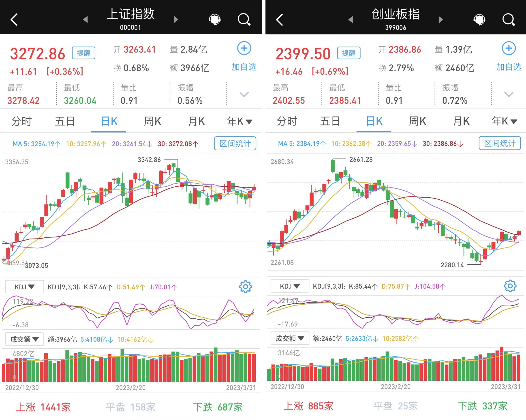526x420 pixels.
Task: Expand more quote details under 上证指数 stats
Action: click(x=244, y=94)
